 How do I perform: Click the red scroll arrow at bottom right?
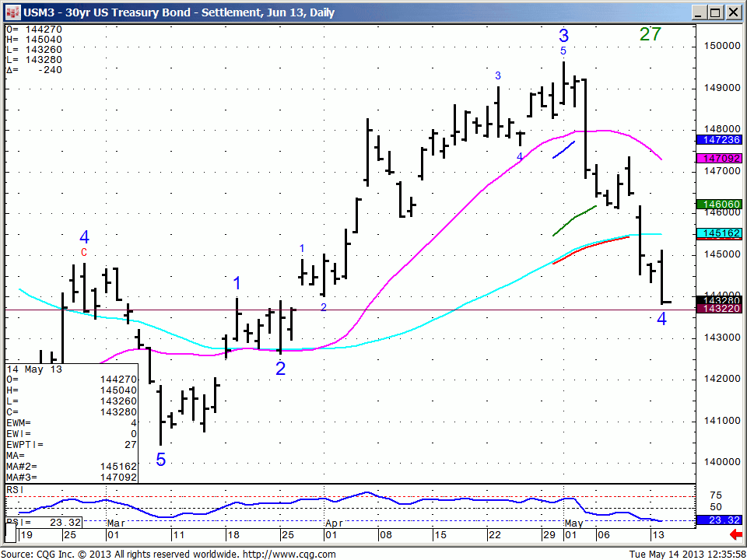point(735,535)
